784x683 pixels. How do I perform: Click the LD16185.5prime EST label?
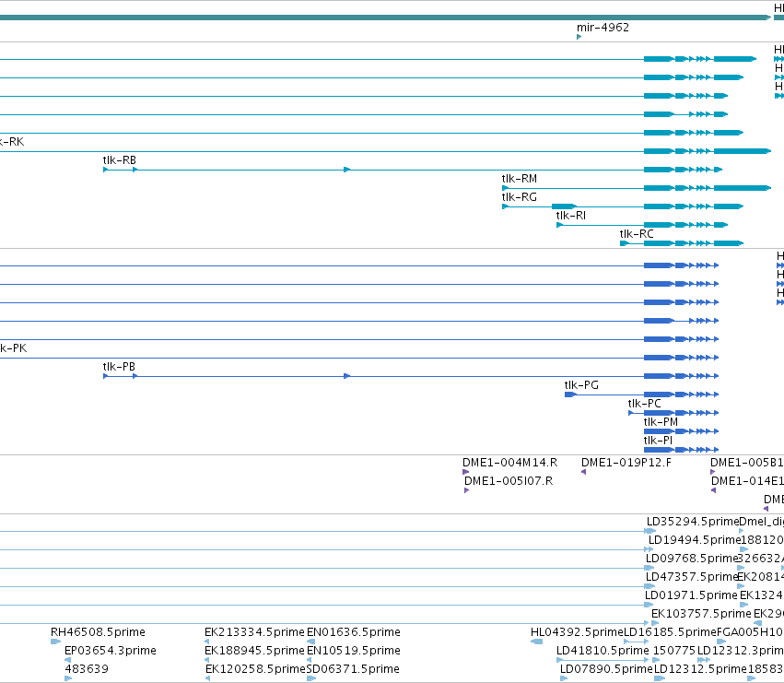click(670, 632)
